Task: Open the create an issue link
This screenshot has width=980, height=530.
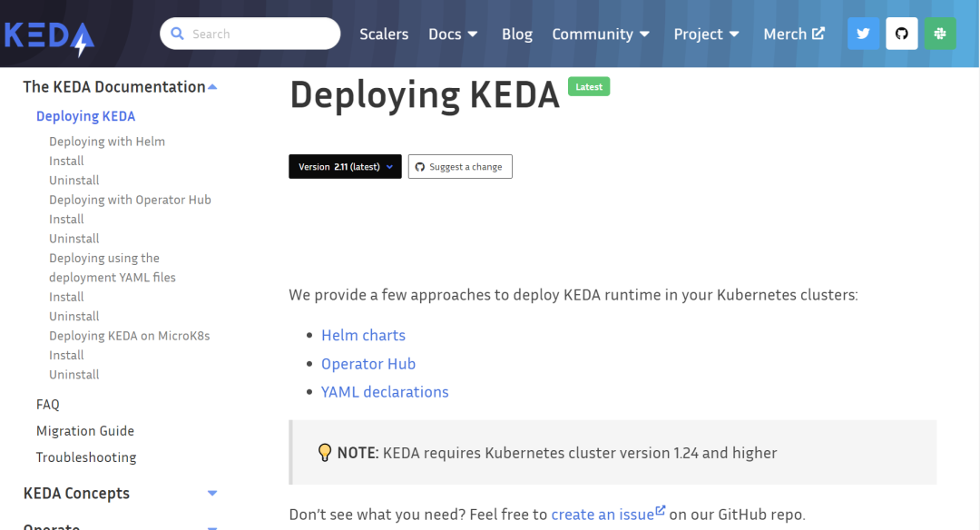Action: click(603, 515)
